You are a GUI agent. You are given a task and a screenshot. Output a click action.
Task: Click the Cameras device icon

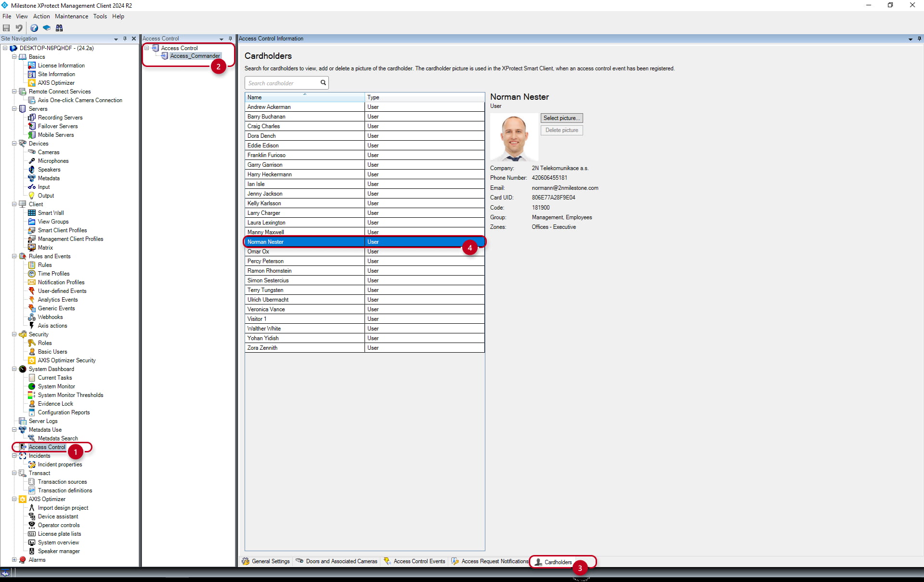click(32, 152)
